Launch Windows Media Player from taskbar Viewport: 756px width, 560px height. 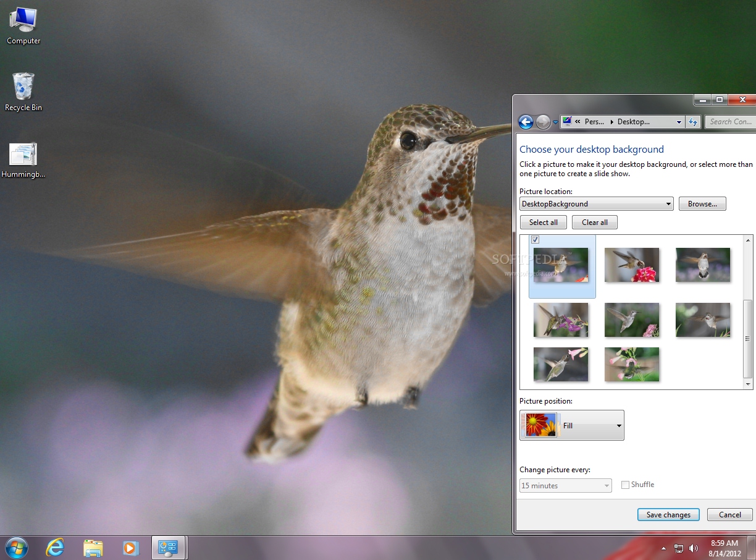(x=130, y=548)
